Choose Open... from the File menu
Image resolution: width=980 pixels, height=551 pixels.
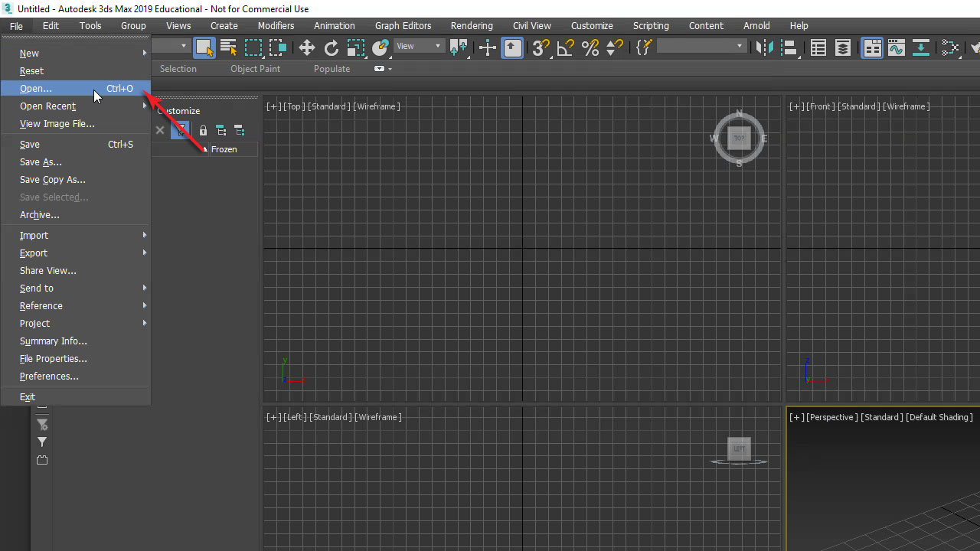point(36,89)
